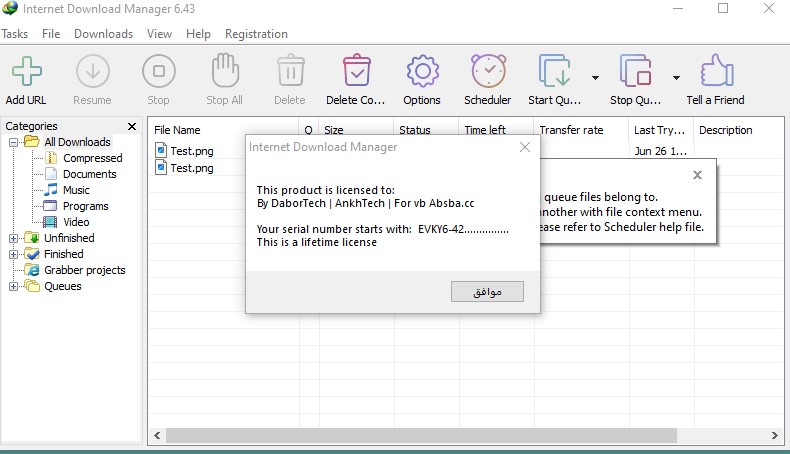This screenshot has height=454, width=790.
Task: Expand the Finished tree node
Action: (13, 254)
